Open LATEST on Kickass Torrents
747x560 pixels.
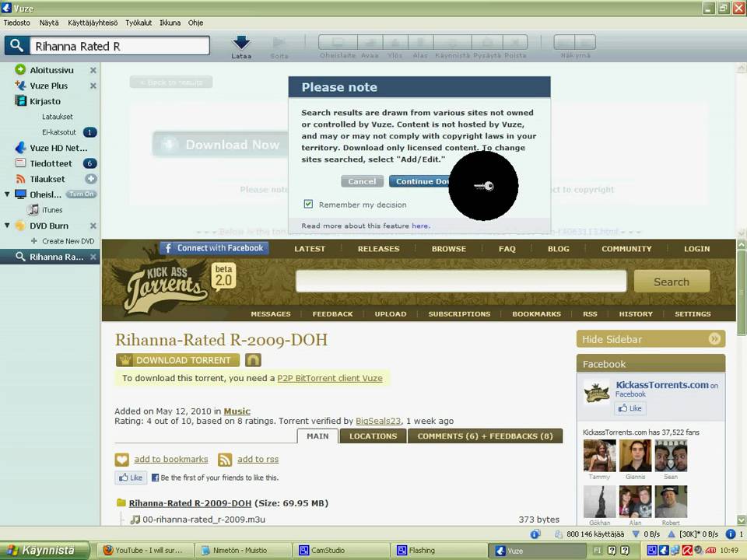tap(310, 249)
